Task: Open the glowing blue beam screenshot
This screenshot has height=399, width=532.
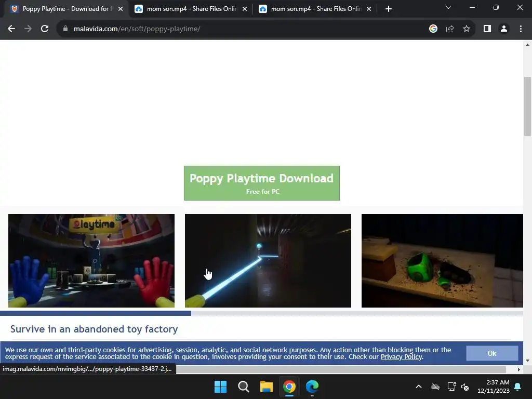Action: click(x=268, y=261)
